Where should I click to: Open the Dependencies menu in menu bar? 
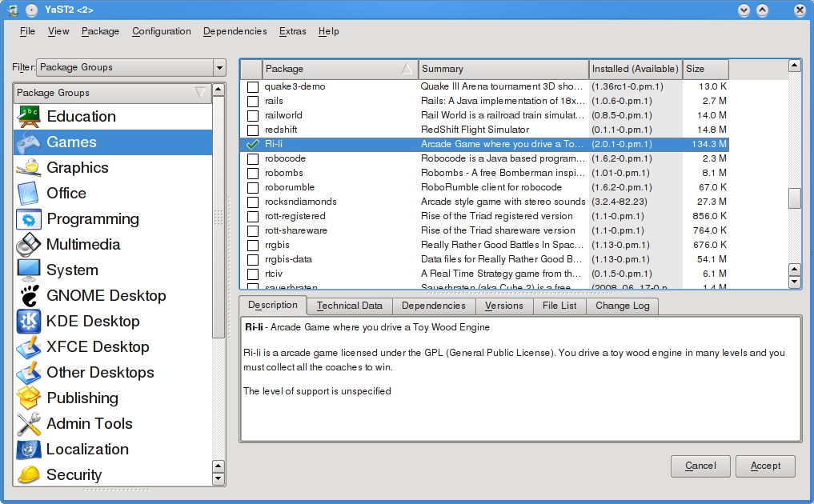(235, 31)
